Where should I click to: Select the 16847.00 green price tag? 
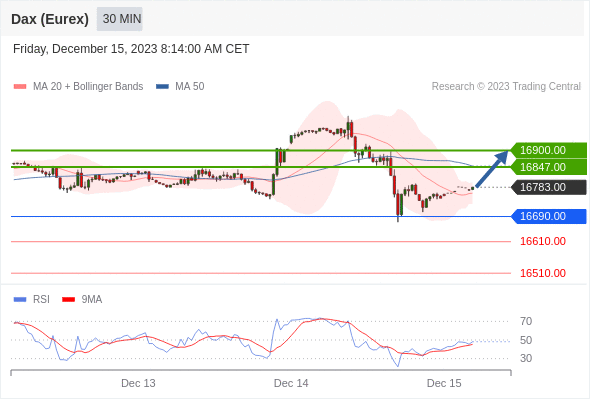point(549,167)
